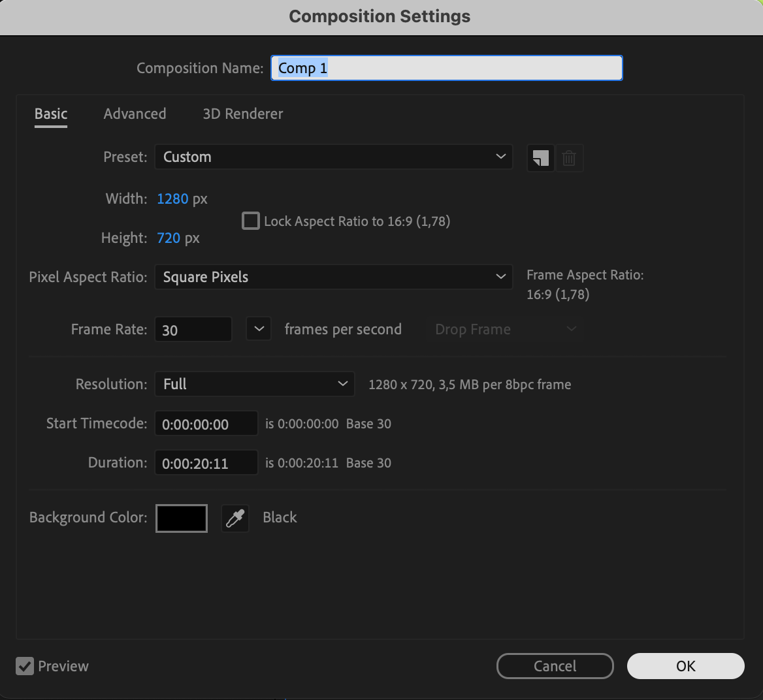The width and height of the screenshot is (763, 700).
Task: Click the Duration timecode field
Action: pyautogui.click(x=206, y=463)
